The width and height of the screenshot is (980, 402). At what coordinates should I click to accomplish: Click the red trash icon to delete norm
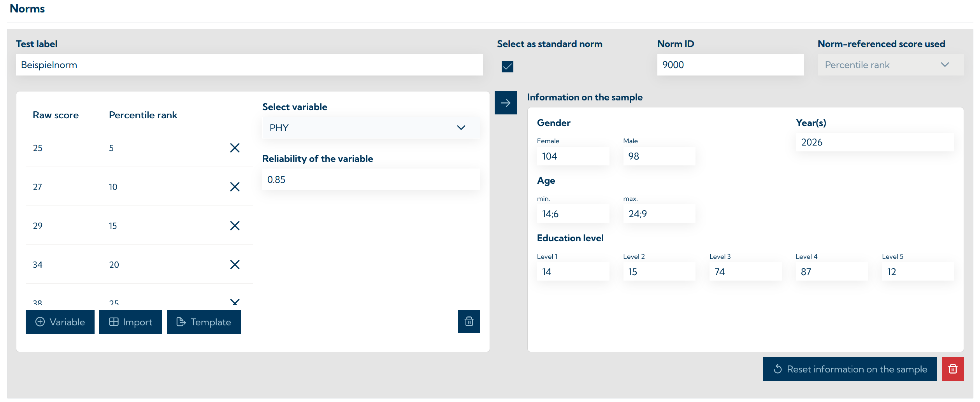click(953, 369)
